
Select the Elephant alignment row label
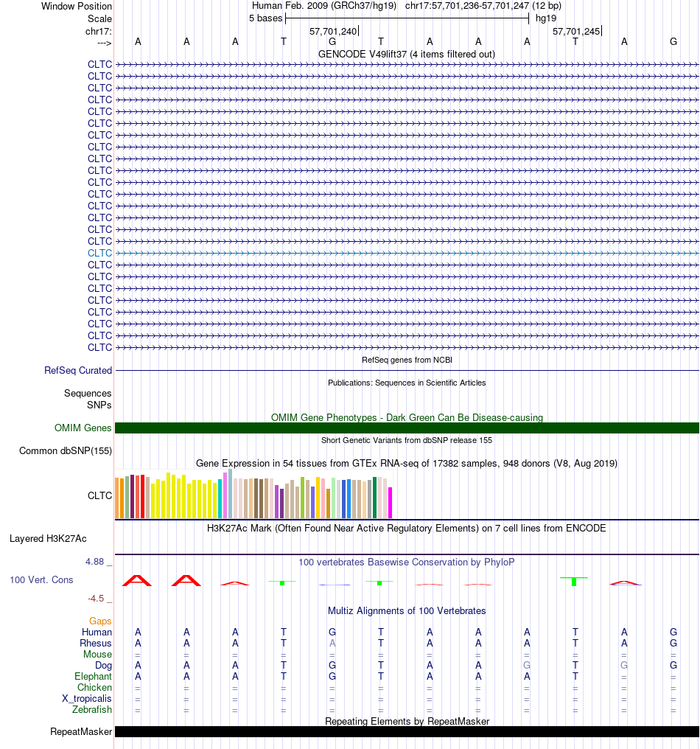pos(93,677)
